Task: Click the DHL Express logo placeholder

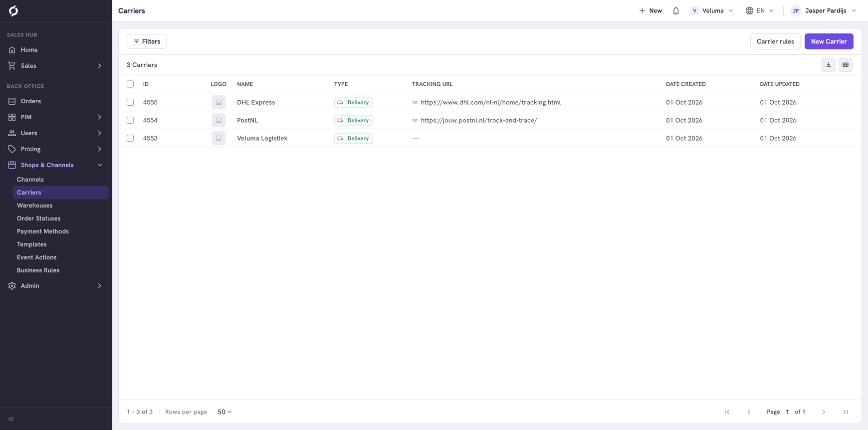Action: point(218,102)
